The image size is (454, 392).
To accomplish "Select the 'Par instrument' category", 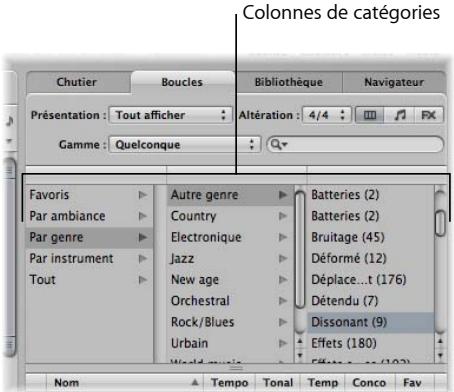I will [x=89, y=259].
